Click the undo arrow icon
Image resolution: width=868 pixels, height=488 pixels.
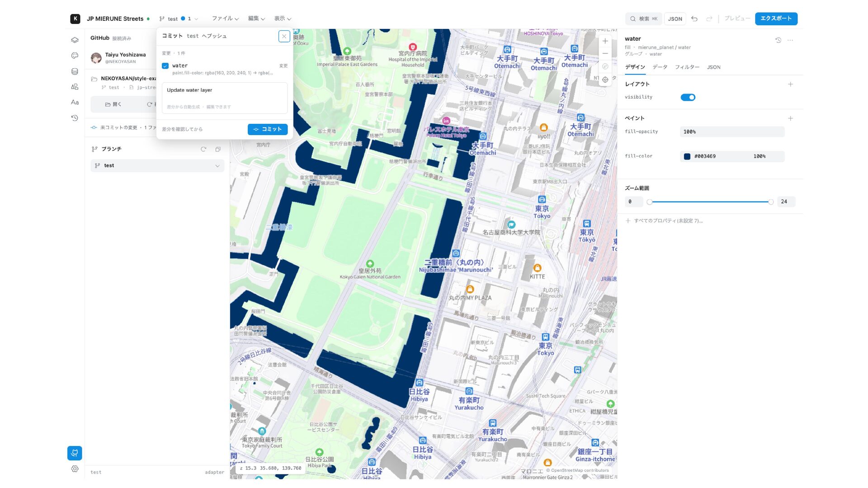tap(694, 19)
